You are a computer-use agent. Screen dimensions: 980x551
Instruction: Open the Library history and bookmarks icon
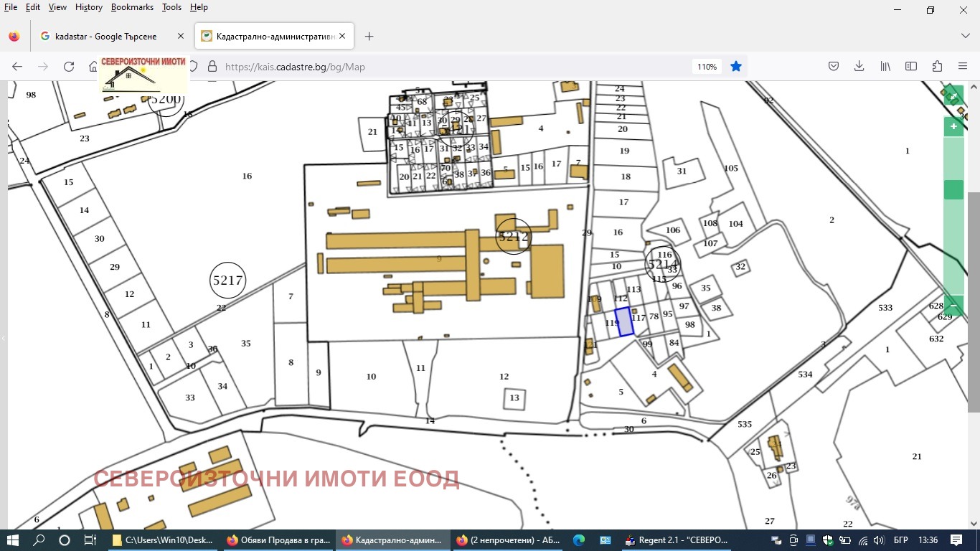(885, 67)
